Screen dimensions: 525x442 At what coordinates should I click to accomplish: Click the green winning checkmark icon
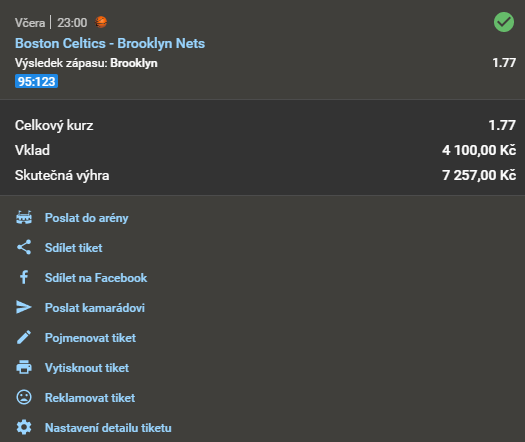[504, 22]
